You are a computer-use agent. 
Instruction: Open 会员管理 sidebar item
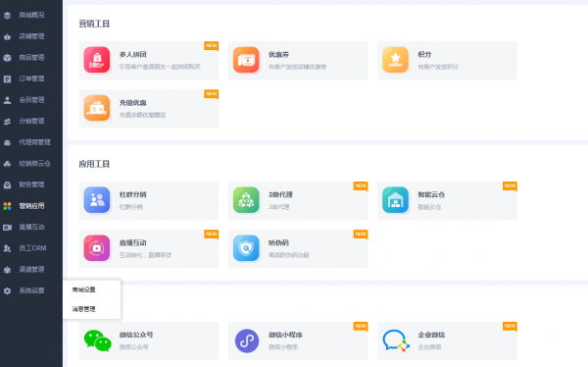click(31, 99)
